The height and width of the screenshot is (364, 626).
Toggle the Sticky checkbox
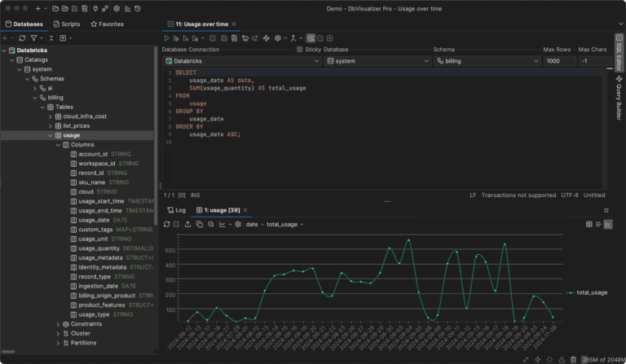[x=299, y=50]
